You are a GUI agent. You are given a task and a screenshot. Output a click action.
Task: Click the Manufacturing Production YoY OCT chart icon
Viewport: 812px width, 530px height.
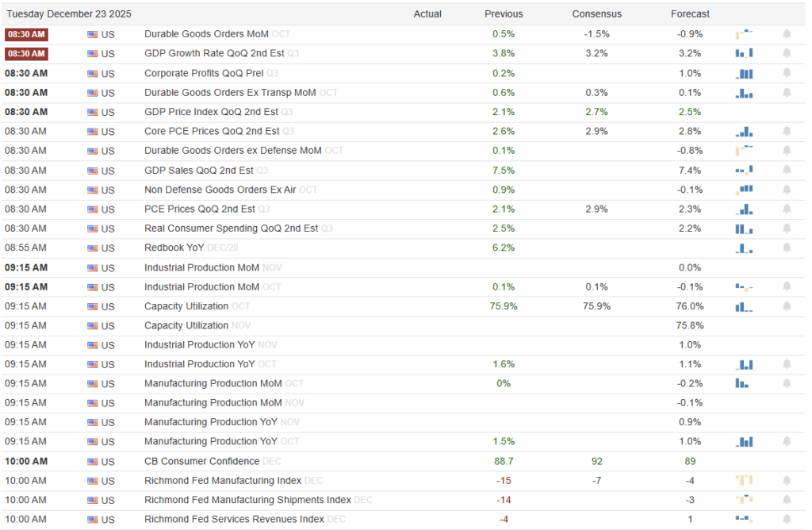click(744, 441)
